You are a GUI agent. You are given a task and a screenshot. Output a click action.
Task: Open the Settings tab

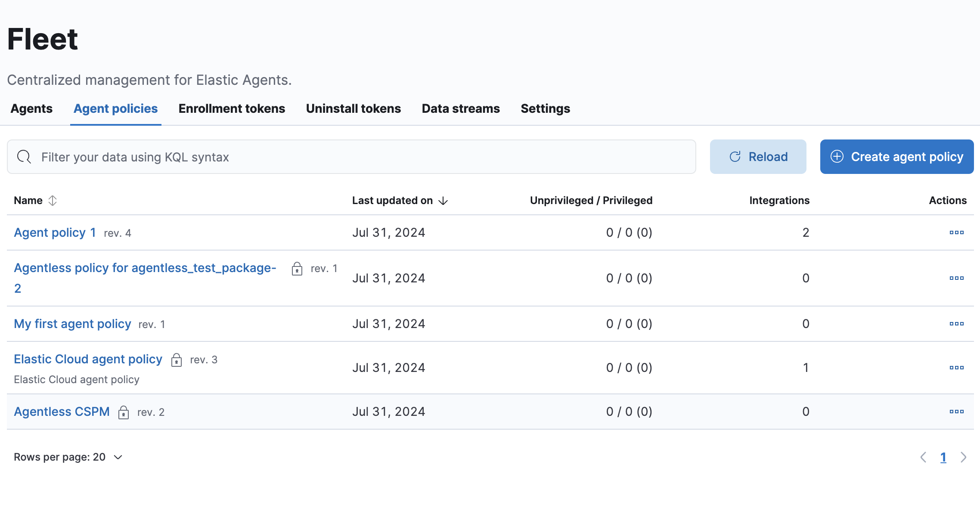(x=545, y=108)
